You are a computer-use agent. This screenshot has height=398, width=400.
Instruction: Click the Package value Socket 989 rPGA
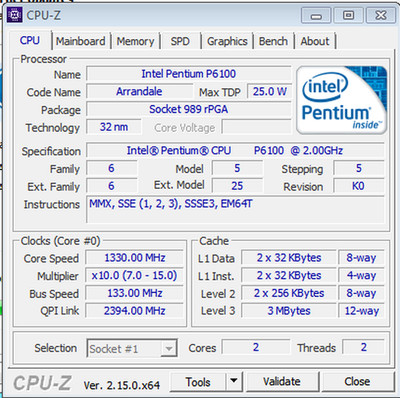coord(189,109)
